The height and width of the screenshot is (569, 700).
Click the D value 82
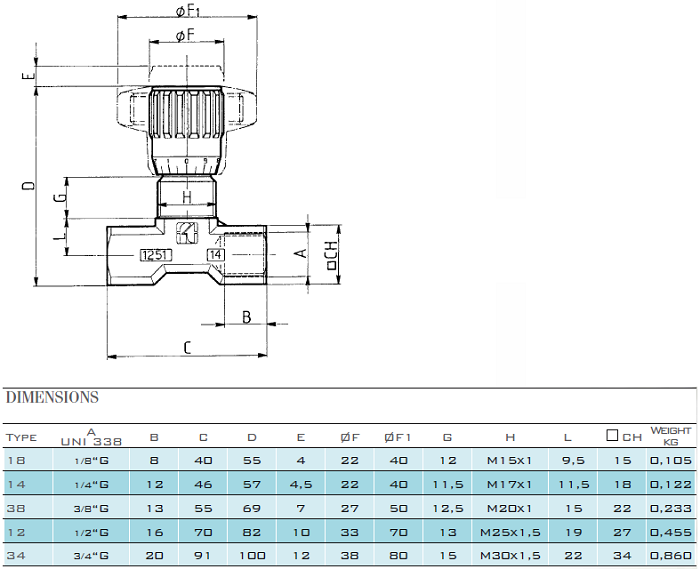pos(252,532)
